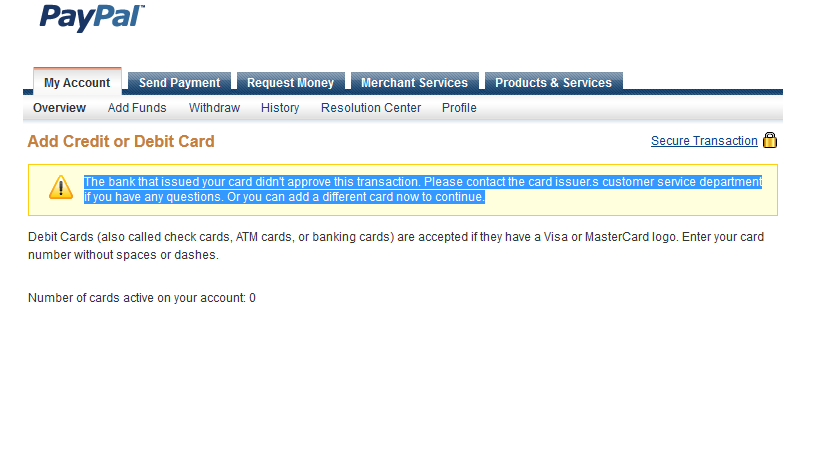
Task: Choose Withdraw in the sub navigation
Action: (x=215, y=108)
